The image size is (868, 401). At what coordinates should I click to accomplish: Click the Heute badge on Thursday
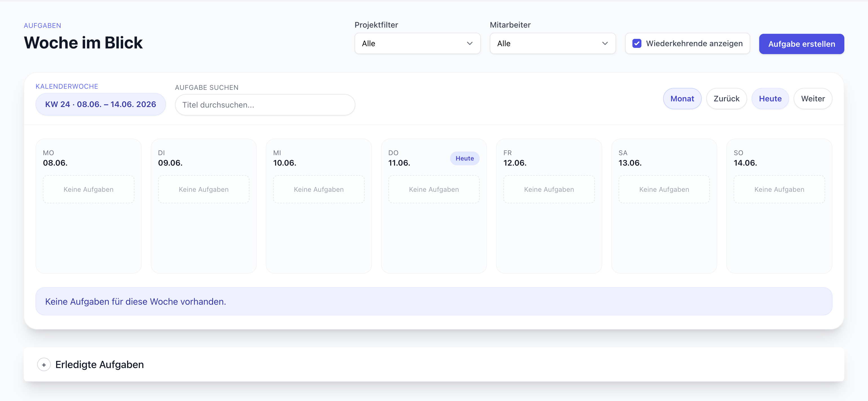click(464, 158)
